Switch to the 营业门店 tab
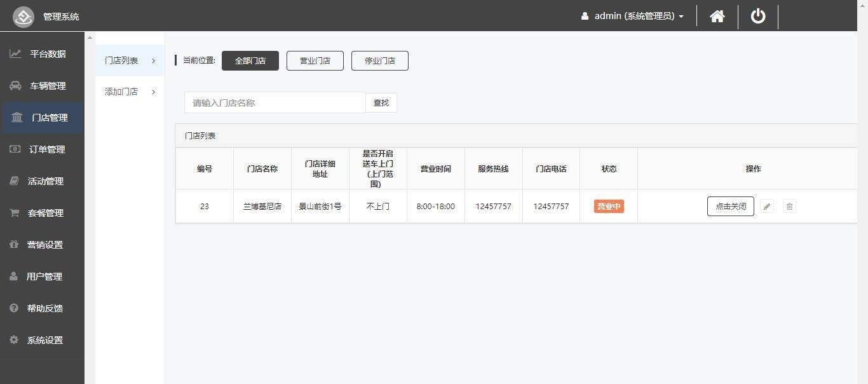 coord(315,61)
